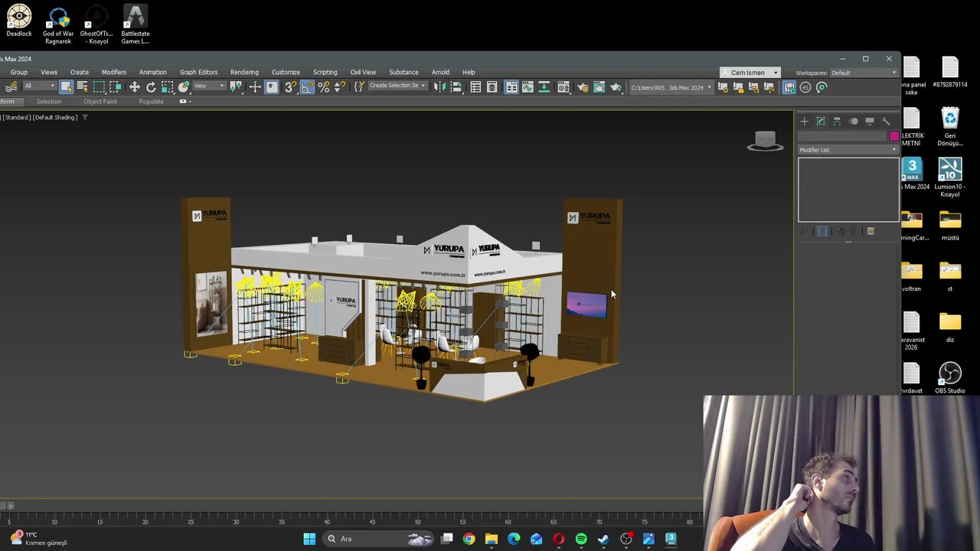Screen dimensions: 980x551
Task: Open the Rendering menu
Action: point(244,72)
